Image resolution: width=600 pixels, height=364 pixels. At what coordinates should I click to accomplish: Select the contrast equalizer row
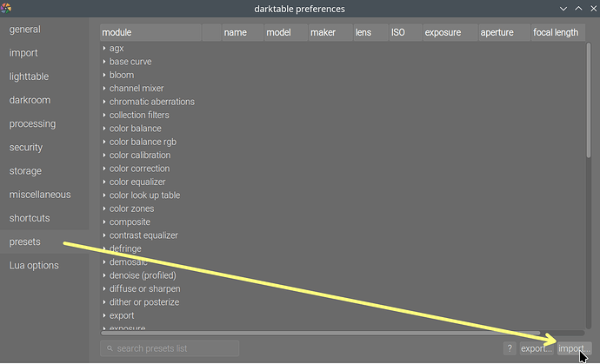click(343, 235)
